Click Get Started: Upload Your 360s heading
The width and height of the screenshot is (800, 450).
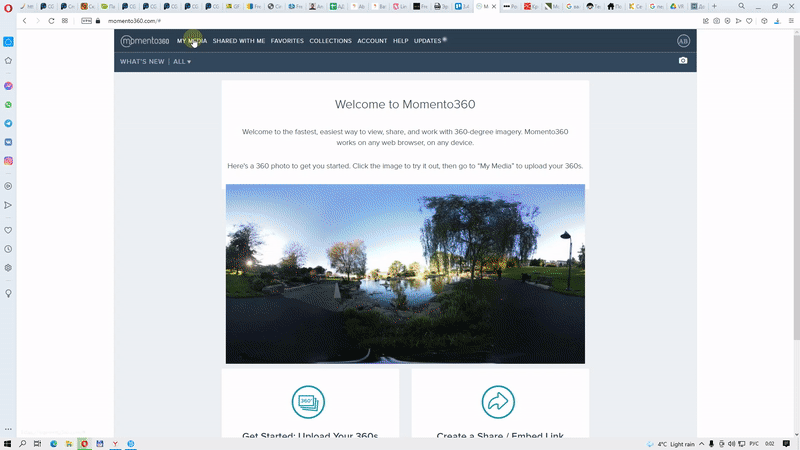(310, 435)
